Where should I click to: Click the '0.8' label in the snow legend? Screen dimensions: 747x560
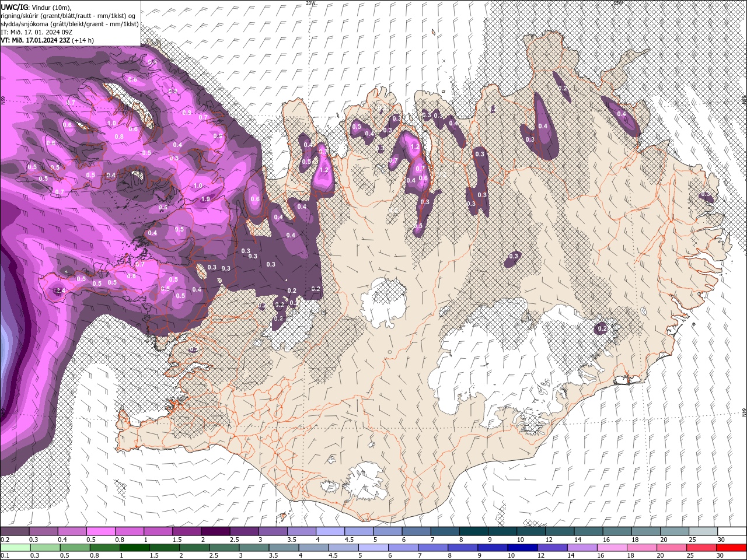tap(120, 540)
